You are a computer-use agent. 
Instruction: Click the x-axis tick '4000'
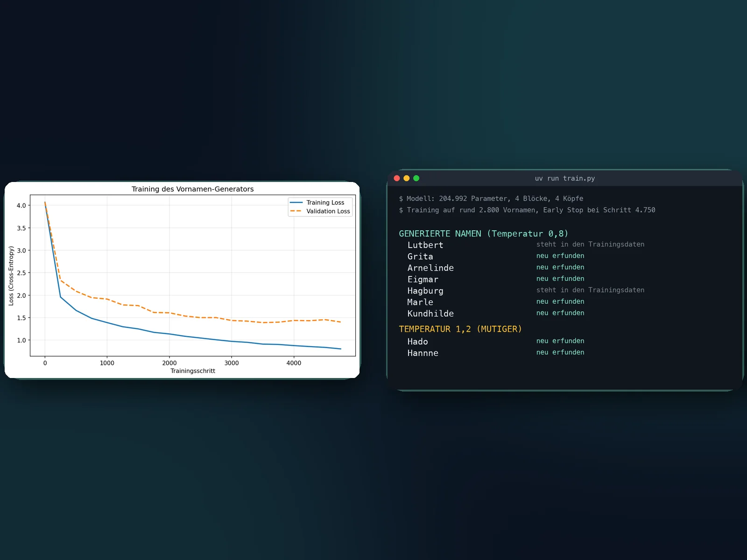point(294,363)
